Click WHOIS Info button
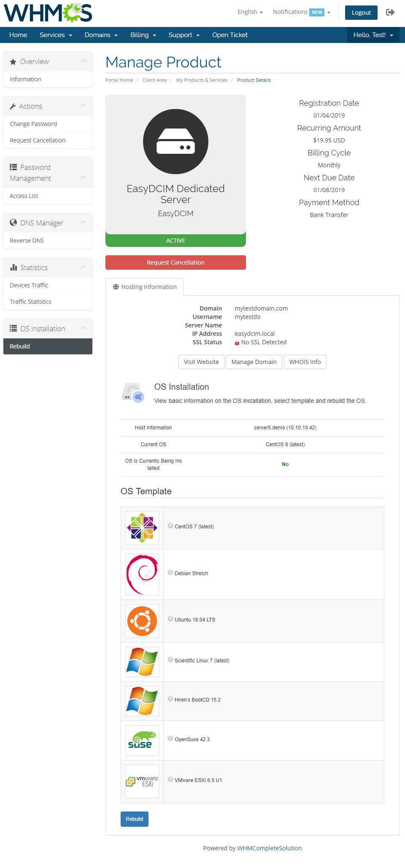Image resolution: width=405 pixels, height=868 pixels. click(x=305, y=362)
